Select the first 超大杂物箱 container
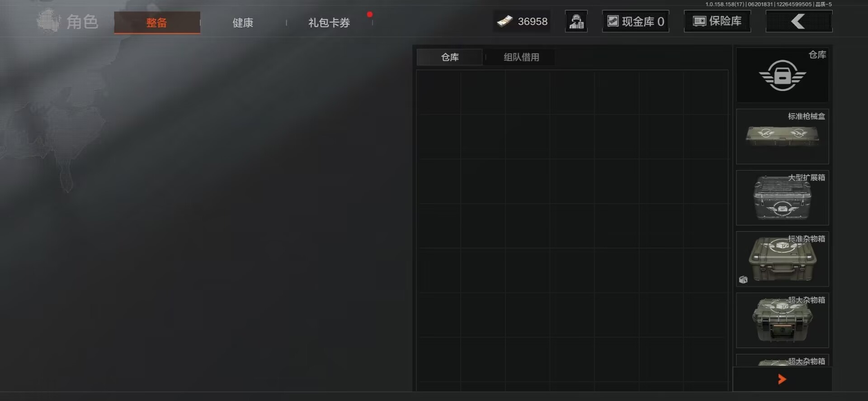 tap(783, 320)
